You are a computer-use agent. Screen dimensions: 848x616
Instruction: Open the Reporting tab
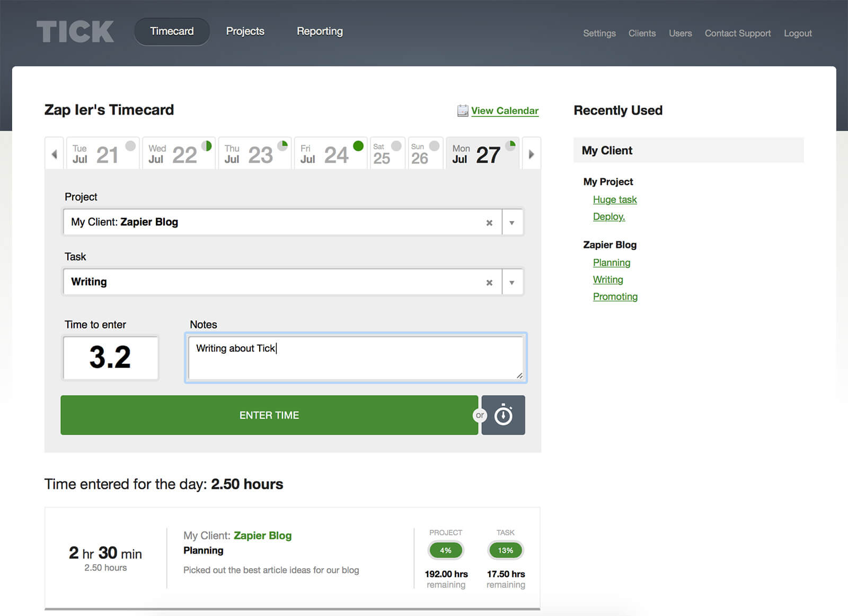[320, 31]
